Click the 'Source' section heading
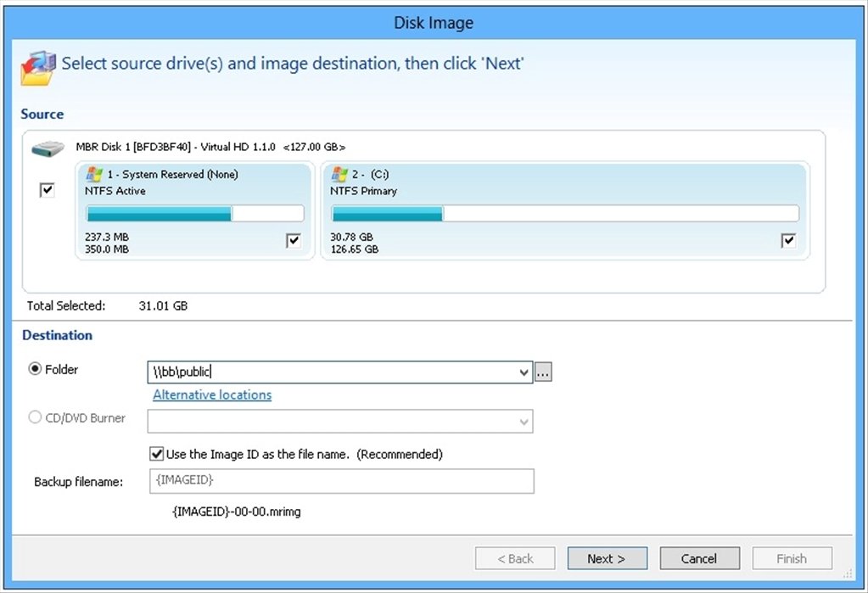Image resolution: width=868 pixels, height=593 pixels. point(42,114)
